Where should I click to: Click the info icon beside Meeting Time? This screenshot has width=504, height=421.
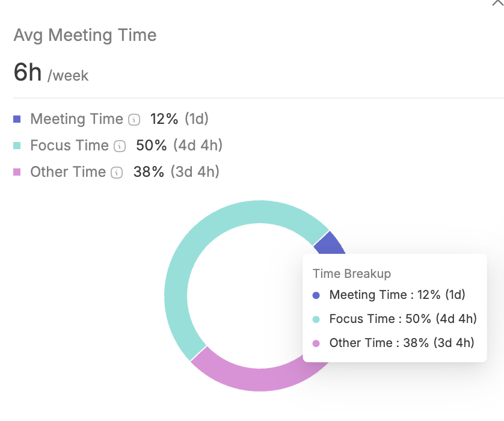pos(135,120)
